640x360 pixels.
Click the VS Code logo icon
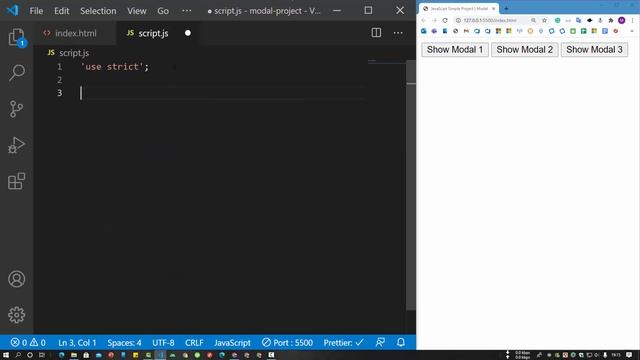[13, 10]
